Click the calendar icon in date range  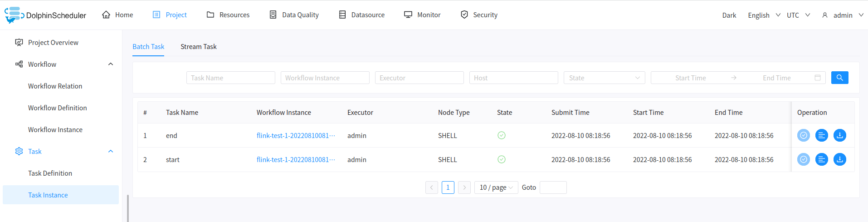[817, 78]
